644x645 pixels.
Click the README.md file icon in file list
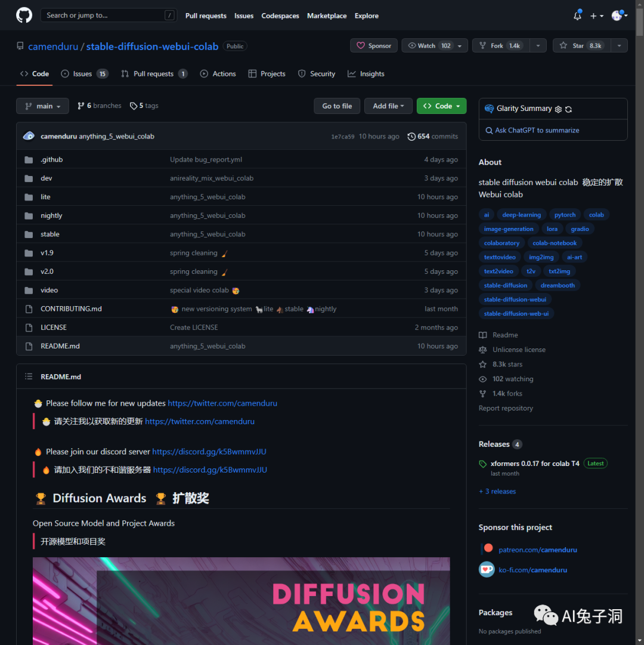(x=29, y=346)
